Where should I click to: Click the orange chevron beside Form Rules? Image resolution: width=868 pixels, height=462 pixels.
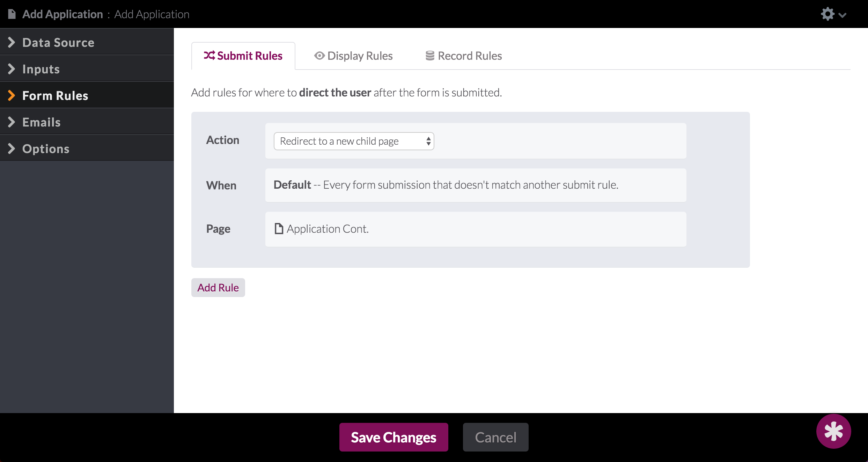click(12, 95)
